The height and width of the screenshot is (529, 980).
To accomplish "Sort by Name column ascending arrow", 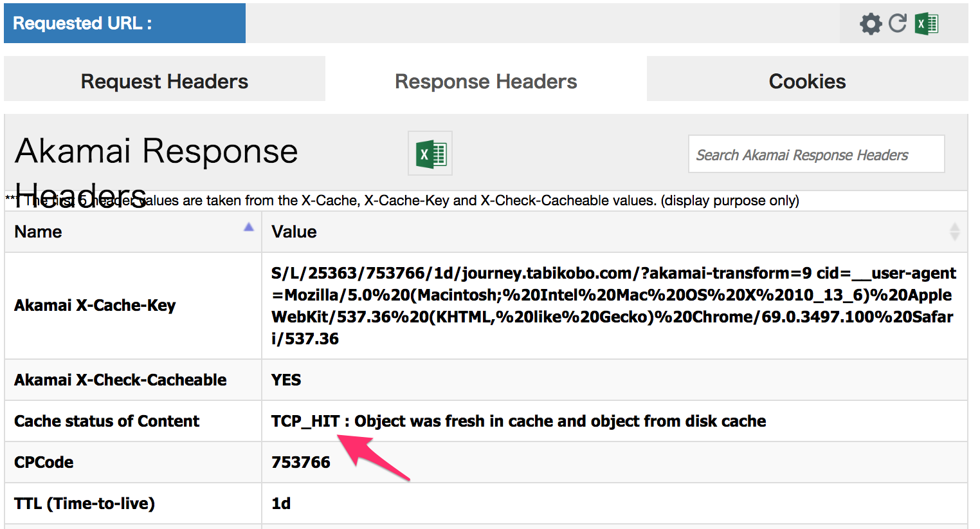I will 249,227.
